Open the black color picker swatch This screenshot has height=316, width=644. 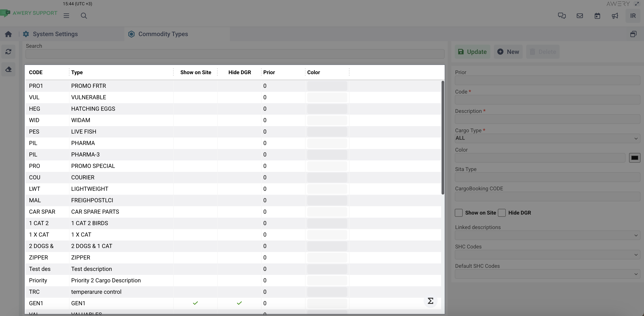click(x=635, y=158)
